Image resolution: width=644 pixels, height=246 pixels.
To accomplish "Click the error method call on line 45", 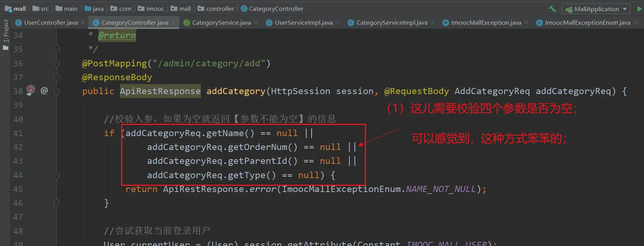I will pos(263,189).
